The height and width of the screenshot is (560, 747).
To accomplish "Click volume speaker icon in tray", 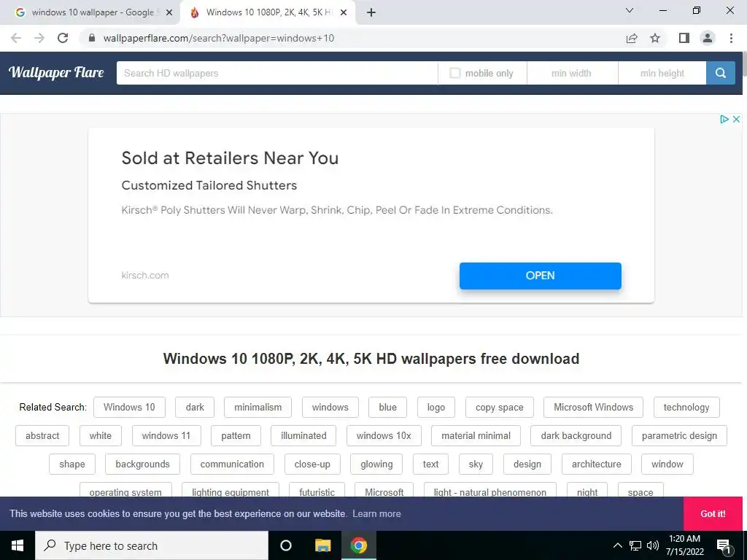I will click(x=653, y=545).
